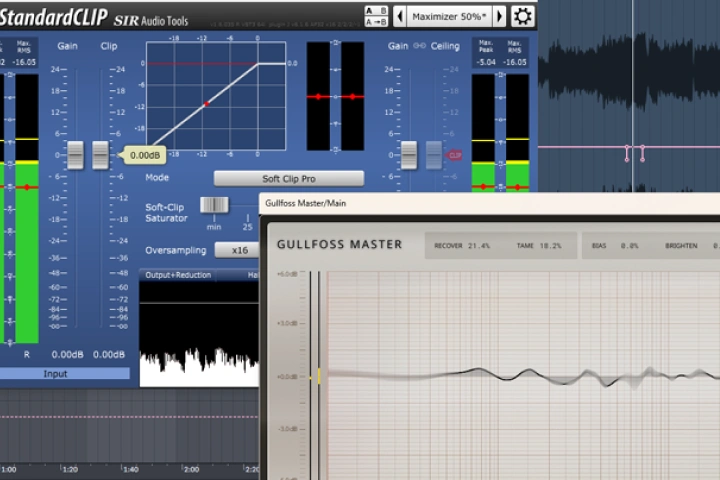Image resolution: width=720 pixels, height=480 pixels.
Task: Click the red point on transfer curve
Action: [x=207, y=104]
